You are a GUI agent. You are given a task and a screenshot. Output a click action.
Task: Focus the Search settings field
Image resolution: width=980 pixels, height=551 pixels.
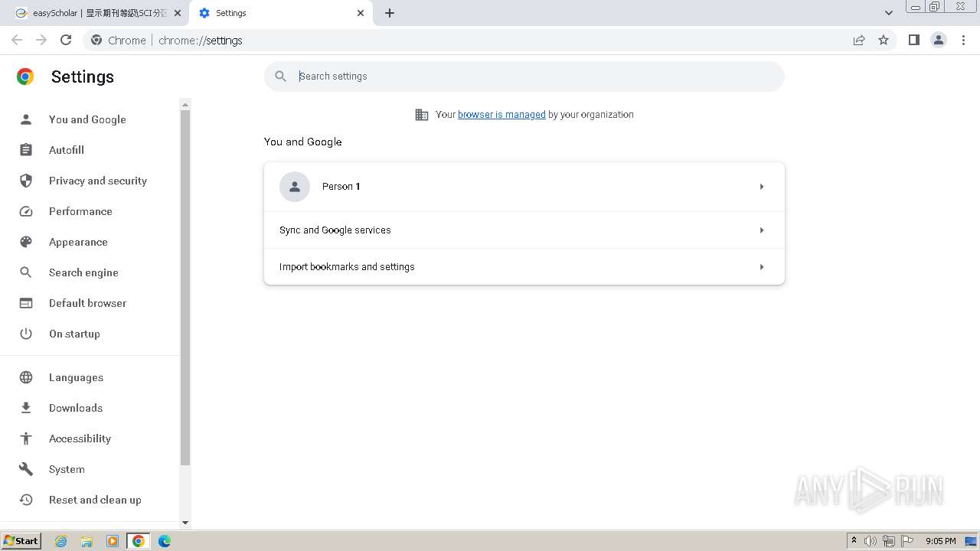(524, 77)
